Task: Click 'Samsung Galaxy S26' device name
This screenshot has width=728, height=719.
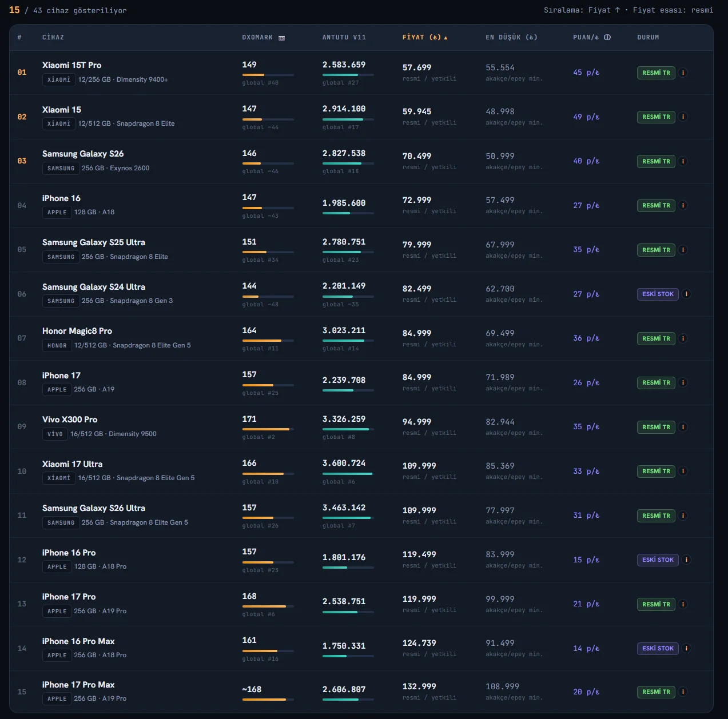Action: (x=83, y=154)
